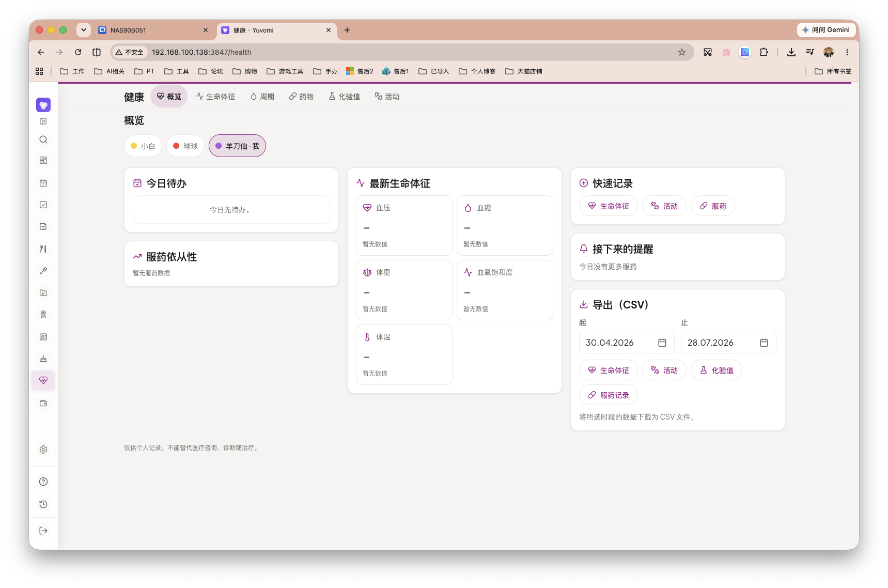Switch to the NAS90B051 browser tab
Image resolution: width=888 pixels, height=588 pixels.
coord(153,30)
